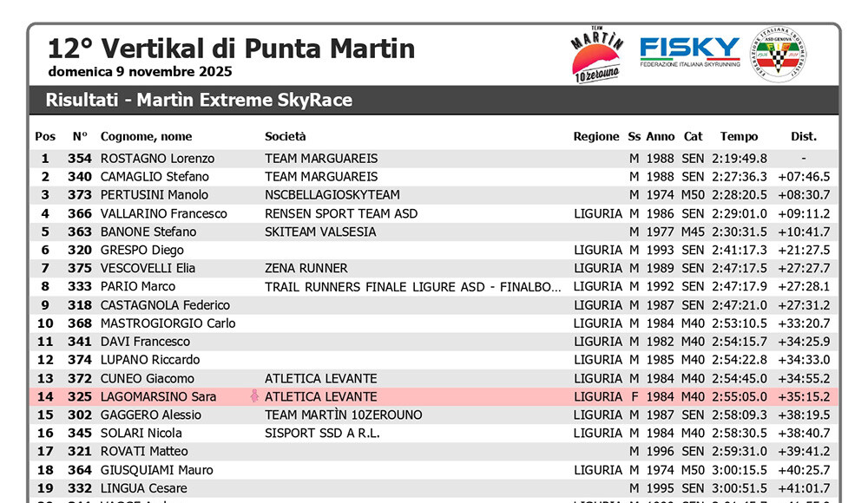Image resolution: width=868 pixels, height=503 pixels.
Task: Click the FISKY federation logo
Action: (689, 53)
